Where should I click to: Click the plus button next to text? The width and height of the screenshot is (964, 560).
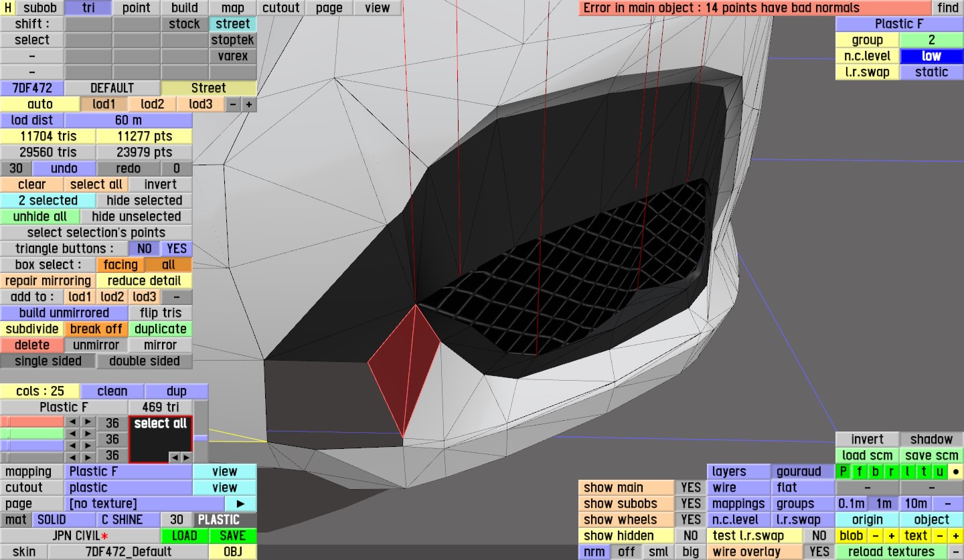point(956,536)
